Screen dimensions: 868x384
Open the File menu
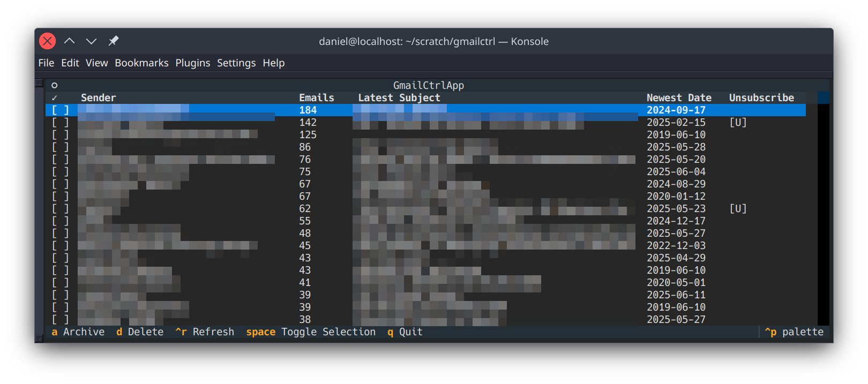(x=46, y=63)
